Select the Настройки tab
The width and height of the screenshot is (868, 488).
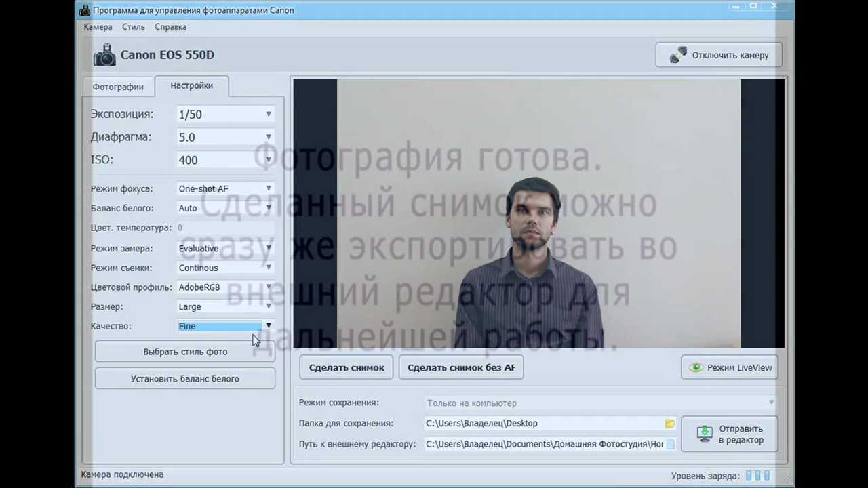191,85
